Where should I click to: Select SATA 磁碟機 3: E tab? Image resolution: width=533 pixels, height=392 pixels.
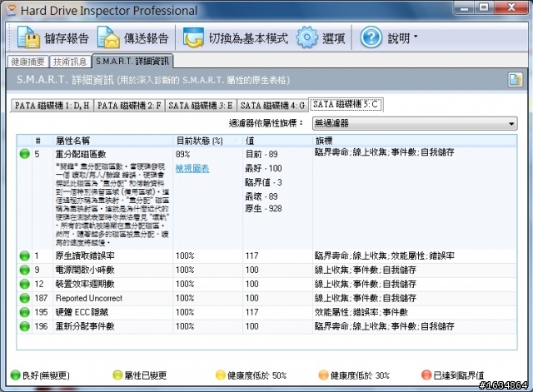[201, 106]
